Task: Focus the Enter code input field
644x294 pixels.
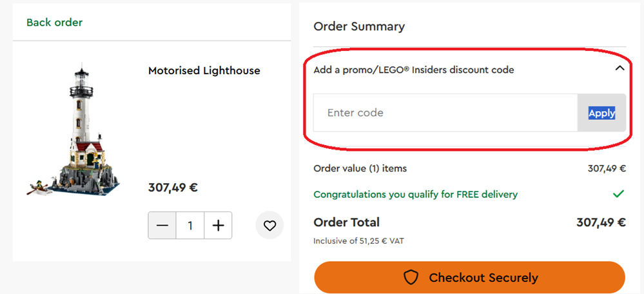Action: click(445, 113)
